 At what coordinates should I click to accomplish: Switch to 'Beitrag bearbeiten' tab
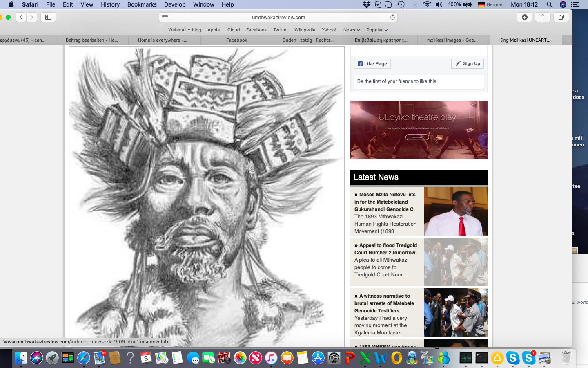(92, 40)
